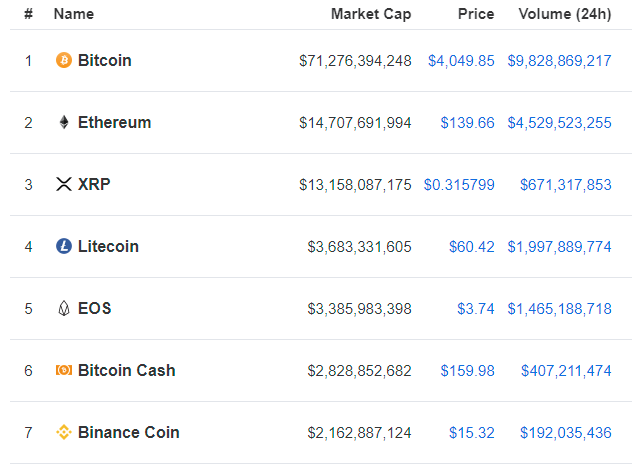The width and height of the screenshot is (632, 468).
Task: Click the Binance Coin yellow icon
Action: tap(64, 432)
